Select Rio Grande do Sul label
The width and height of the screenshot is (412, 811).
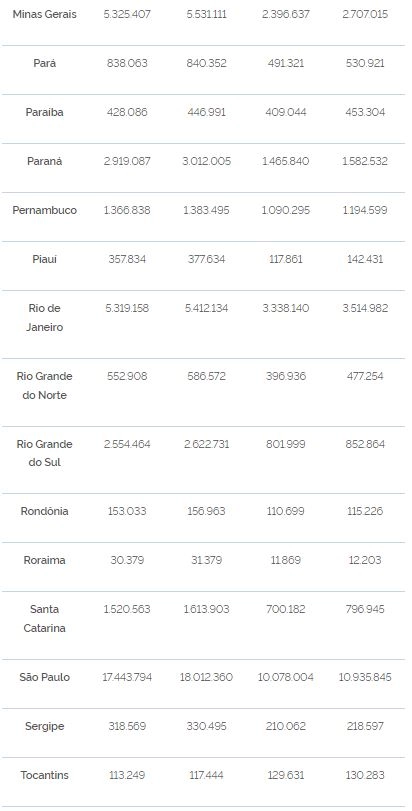(x=44, y=453)
